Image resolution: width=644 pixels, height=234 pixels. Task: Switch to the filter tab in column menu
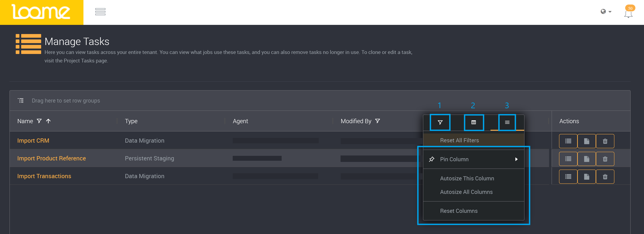(440, 122)
